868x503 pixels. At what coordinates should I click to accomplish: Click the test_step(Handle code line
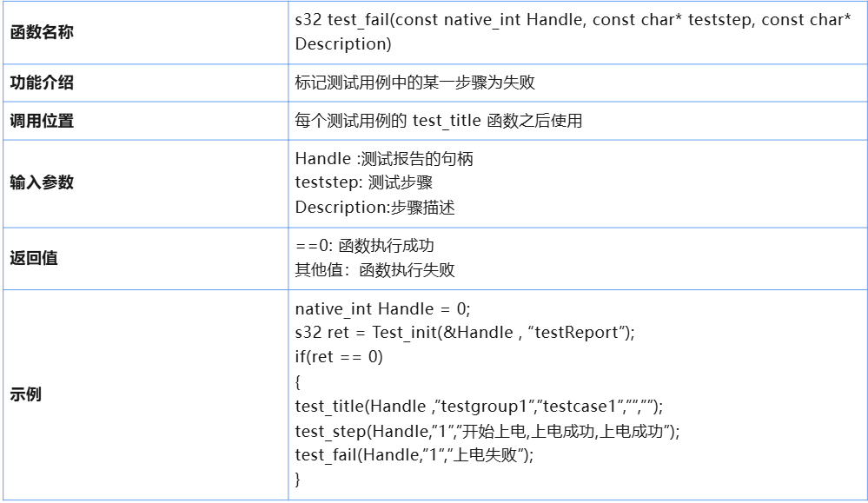(x=487, y=431)
